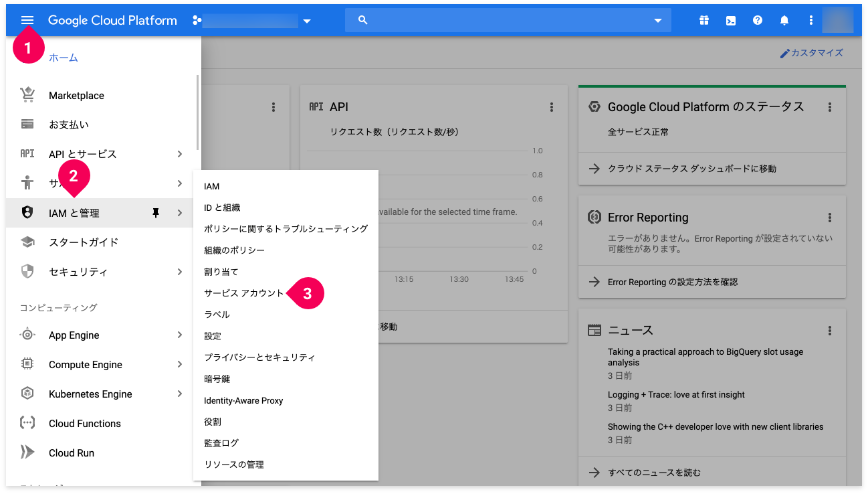
Task: Open status card three-dot menu
Action: point(830,107)
